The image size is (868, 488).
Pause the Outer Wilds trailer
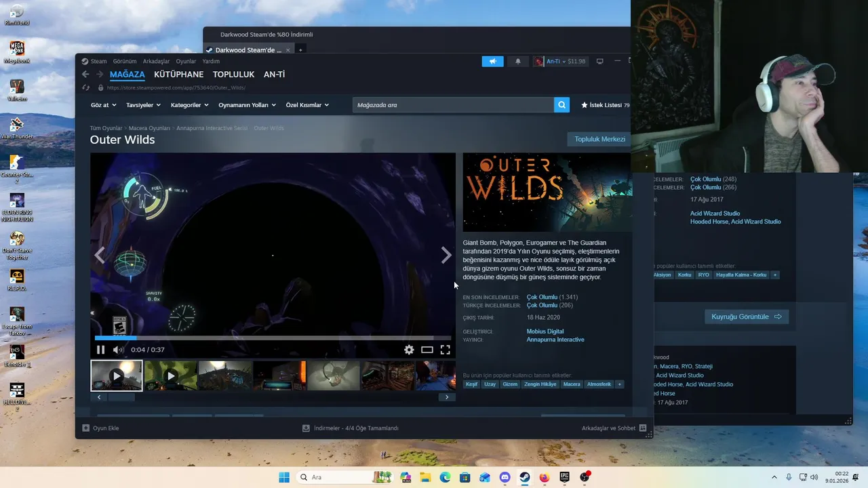click(100, 350)
